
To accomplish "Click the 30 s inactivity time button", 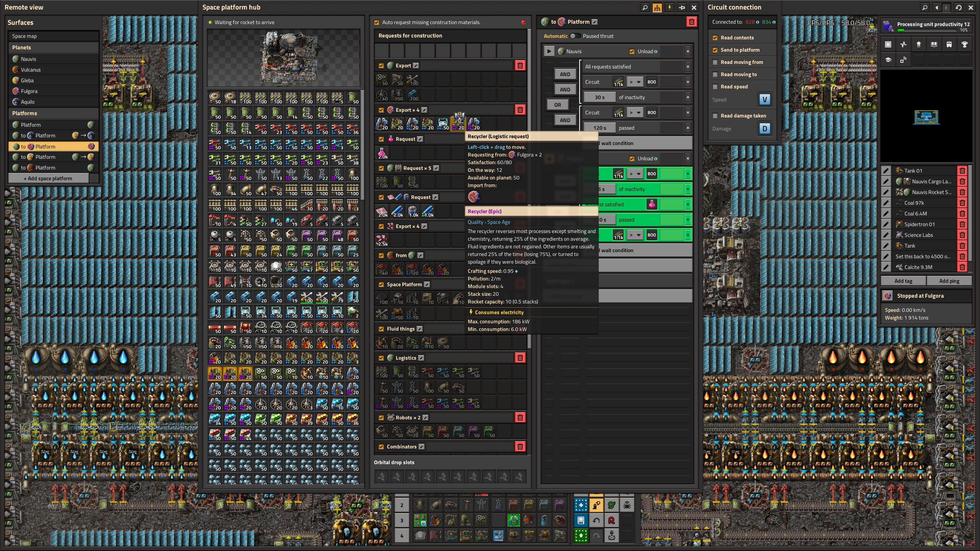I will (x=599, y=97).
